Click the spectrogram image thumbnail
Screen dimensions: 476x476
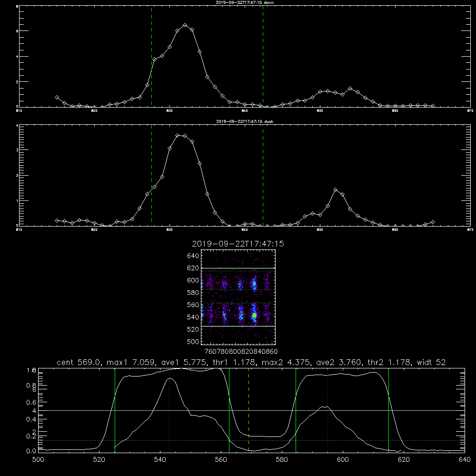[238, 297]
